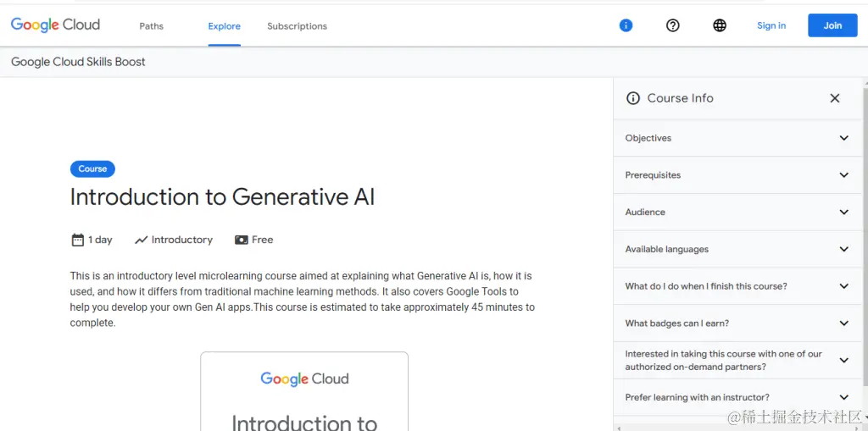Click the blue Join button
The image size is (868, 431).
click(832, 25)
